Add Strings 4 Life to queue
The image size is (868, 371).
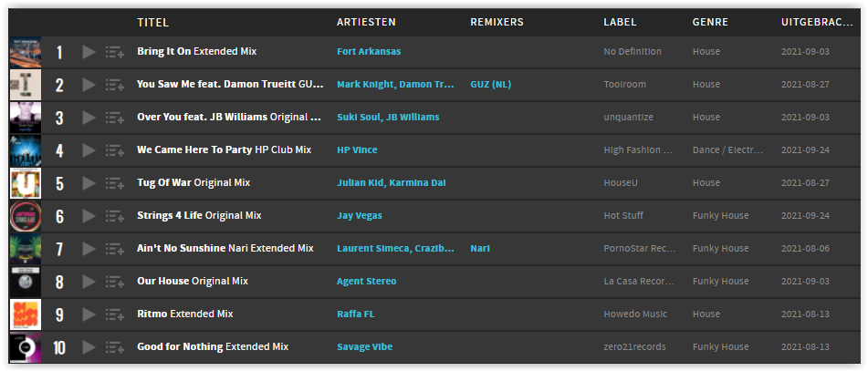[115, 216]
